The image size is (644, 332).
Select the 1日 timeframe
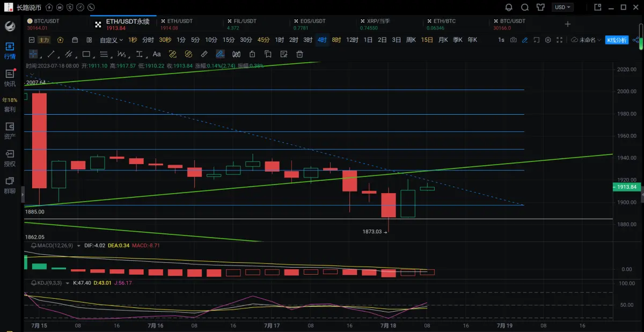(368, 40)
